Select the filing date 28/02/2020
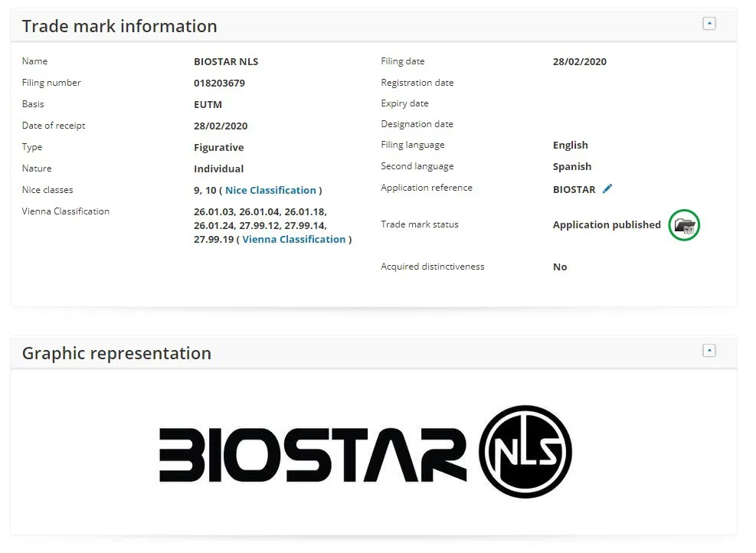Image resolution: width=756 pixels, height=553 pixels. (579, 61)
